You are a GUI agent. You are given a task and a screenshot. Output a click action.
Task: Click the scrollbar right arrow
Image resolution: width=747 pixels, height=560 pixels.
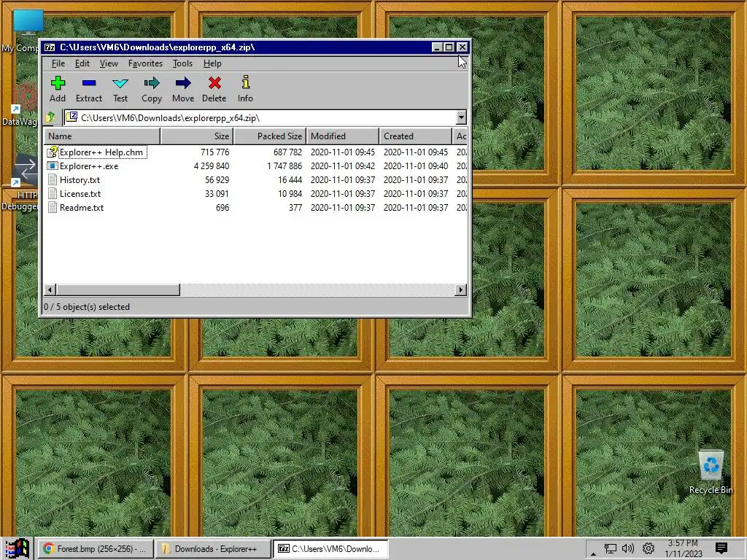click(460, 289)
